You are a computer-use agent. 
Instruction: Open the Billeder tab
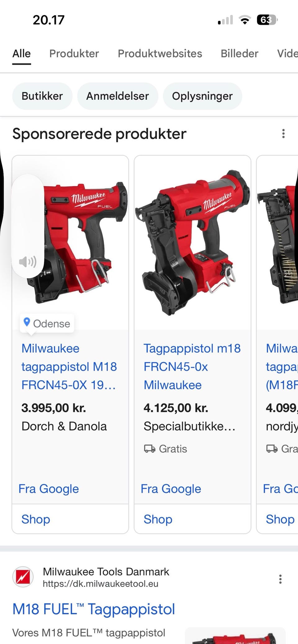[239, 54]
